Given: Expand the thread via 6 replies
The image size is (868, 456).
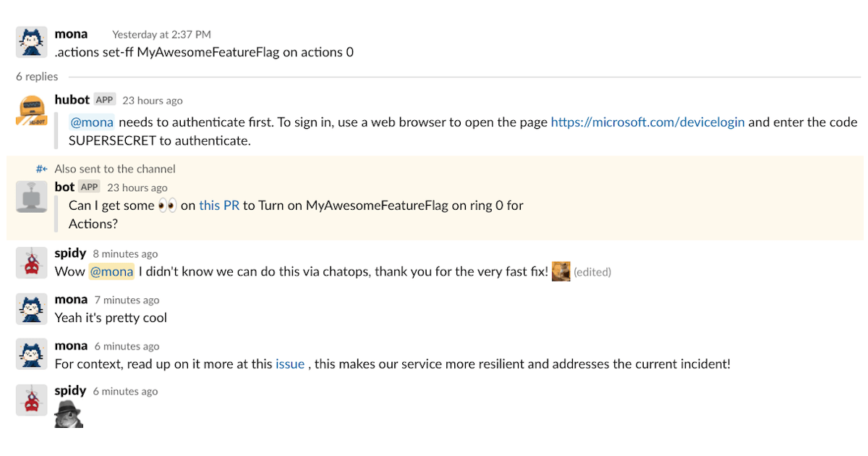Looking at the screenshot, I should coord(37,76).
